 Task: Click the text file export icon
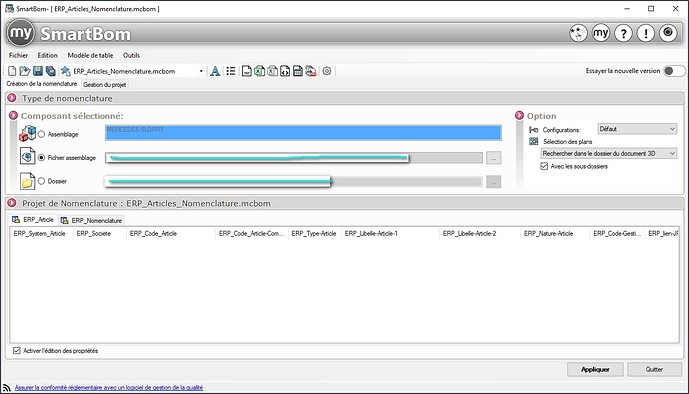[247, 71]
